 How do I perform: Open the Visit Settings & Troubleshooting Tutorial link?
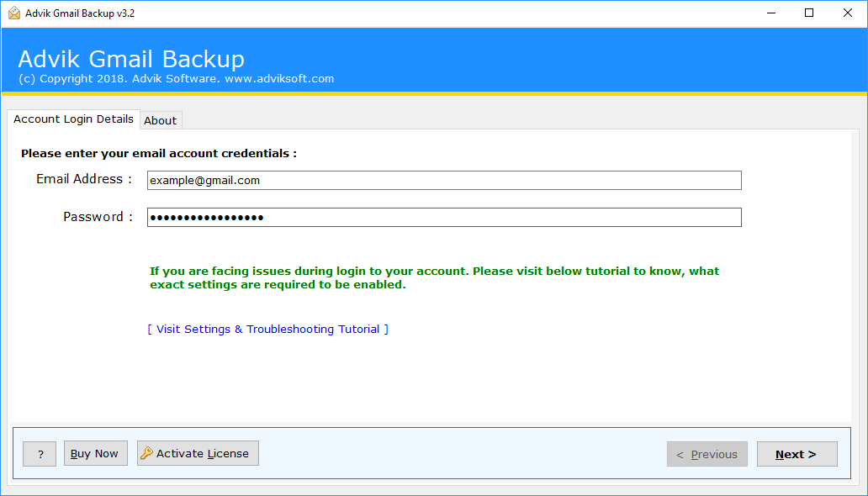(x=268, y=329)
